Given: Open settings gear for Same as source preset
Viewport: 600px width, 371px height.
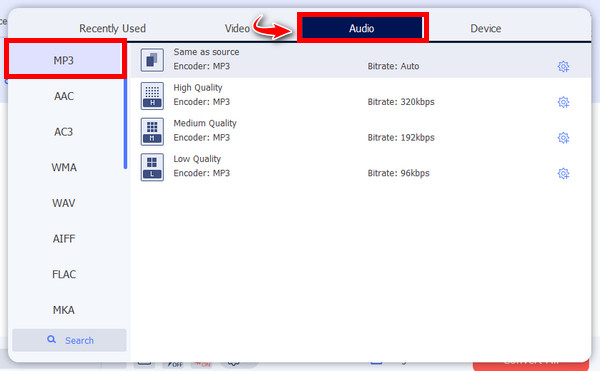Looking at the screenshot, I should tap(563, 67).
